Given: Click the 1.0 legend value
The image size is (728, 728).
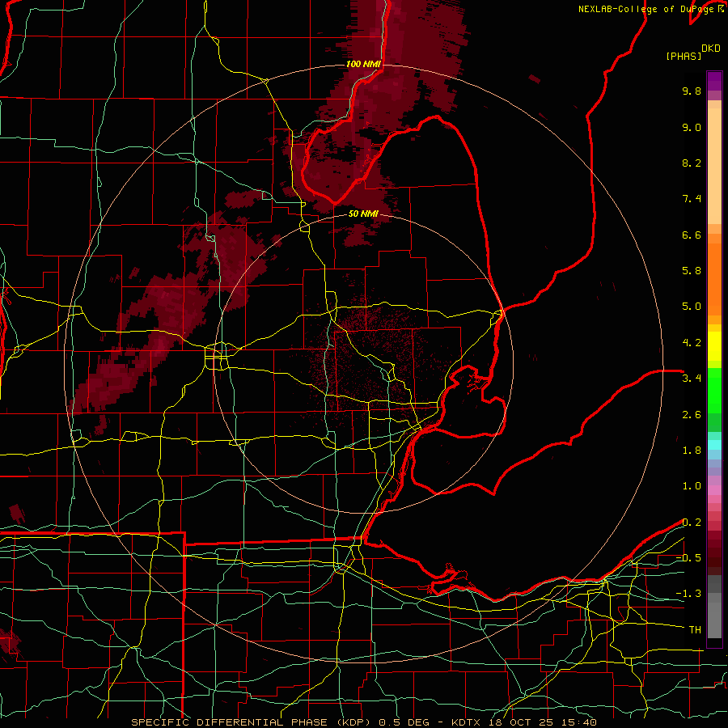Looking at the screenshot, I should (692, 486).
